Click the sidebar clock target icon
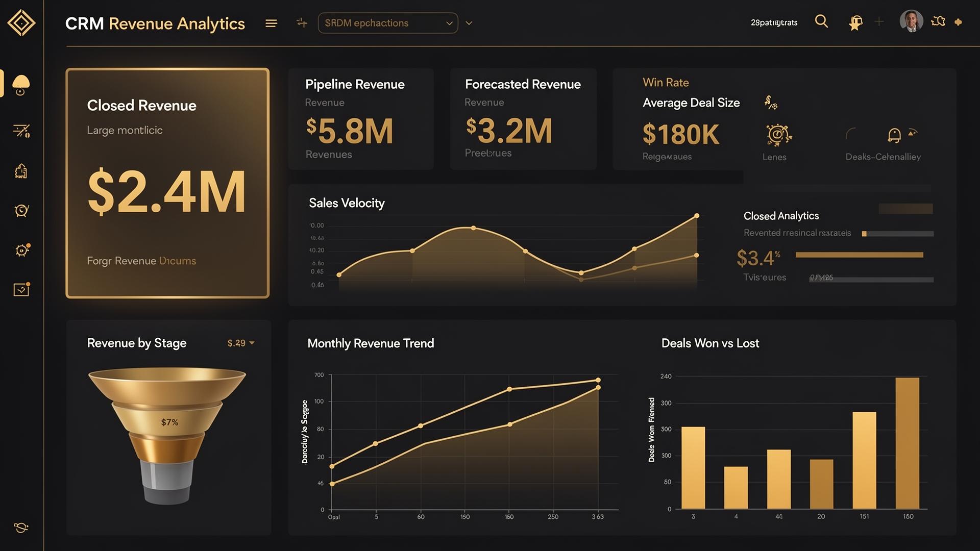The height and width of the screenshot is (551, 980). click(x=21, y=210)
